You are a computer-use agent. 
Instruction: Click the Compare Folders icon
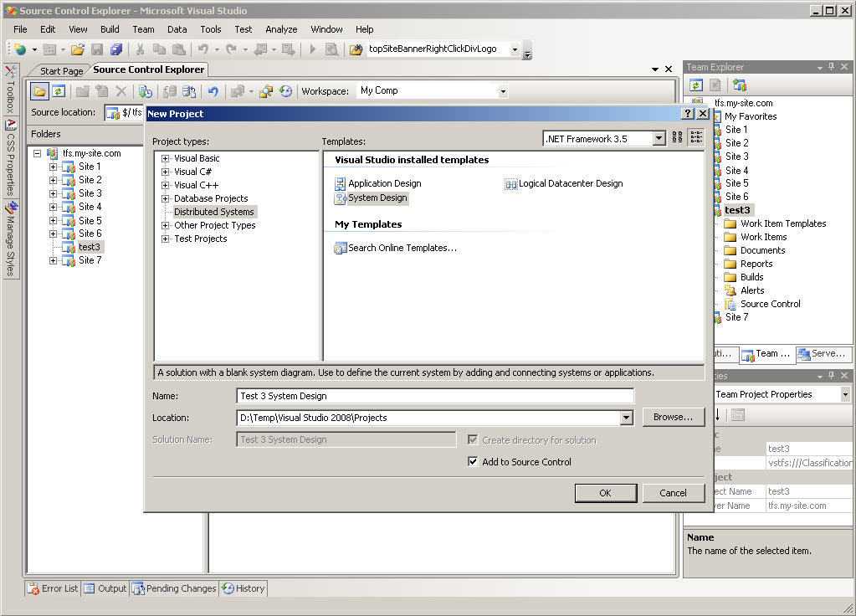coord(266,91)
